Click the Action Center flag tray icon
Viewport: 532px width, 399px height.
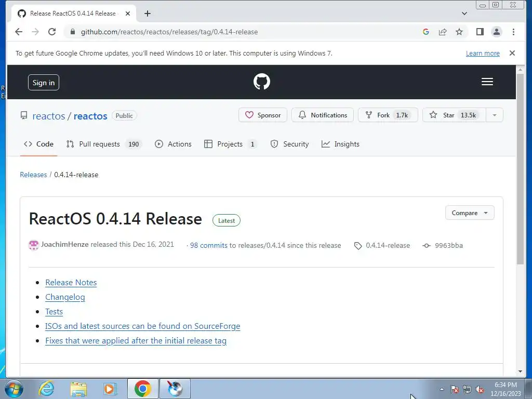[455, 389]
